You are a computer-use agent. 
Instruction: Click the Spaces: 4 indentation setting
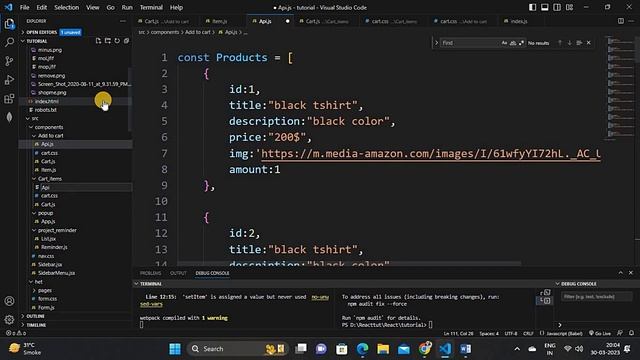point(489,333)
